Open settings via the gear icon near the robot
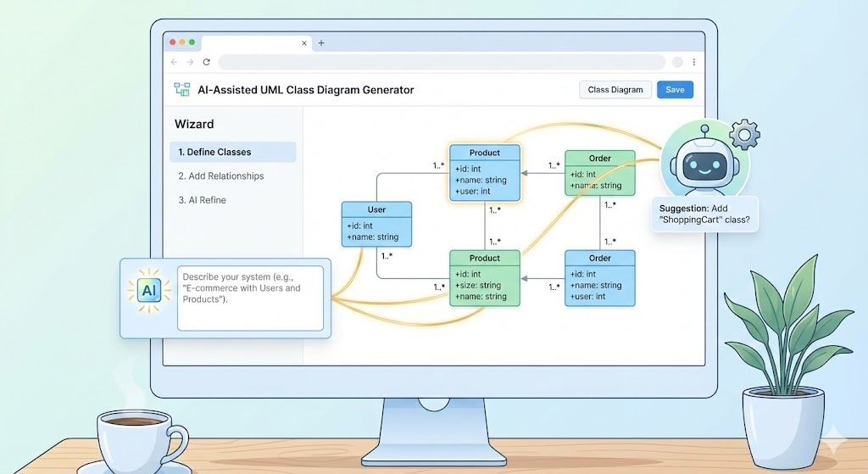This screenshot has width=868, height=474. (x=744, y=134)
